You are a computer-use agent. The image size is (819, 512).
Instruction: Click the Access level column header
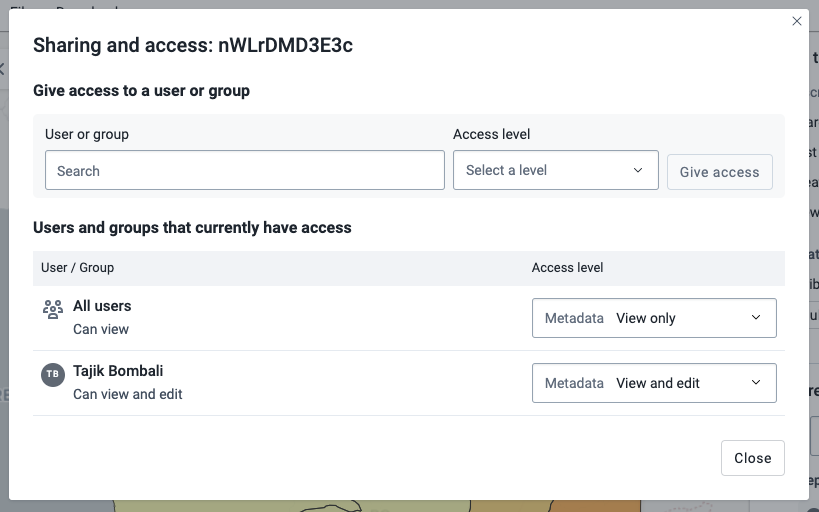[567, 267]
